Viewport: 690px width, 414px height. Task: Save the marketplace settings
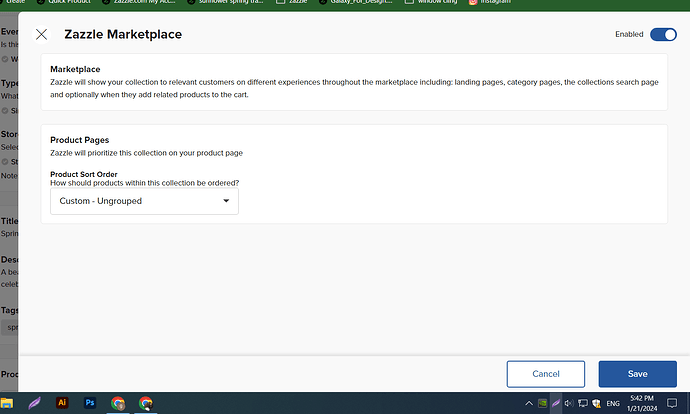[x=637, y=374]
